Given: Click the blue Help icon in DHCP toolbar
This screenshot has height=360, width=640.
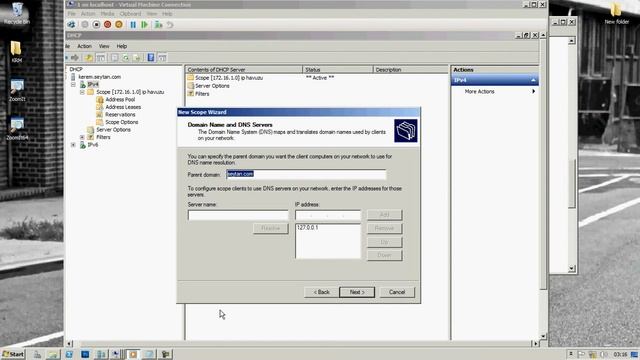Looking at the screenshot, I should [x=151, y=58].
